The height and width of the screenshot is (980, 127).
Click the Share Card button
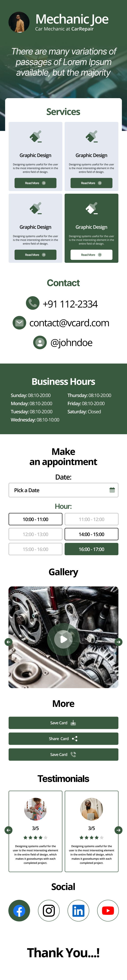click(x=63, y=738)
